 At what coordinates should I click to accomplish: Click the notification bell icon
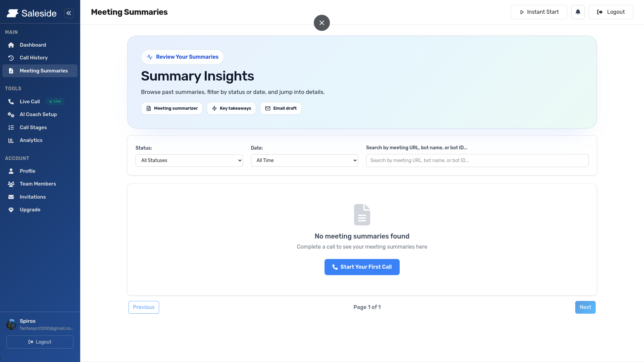coord(578,12)
